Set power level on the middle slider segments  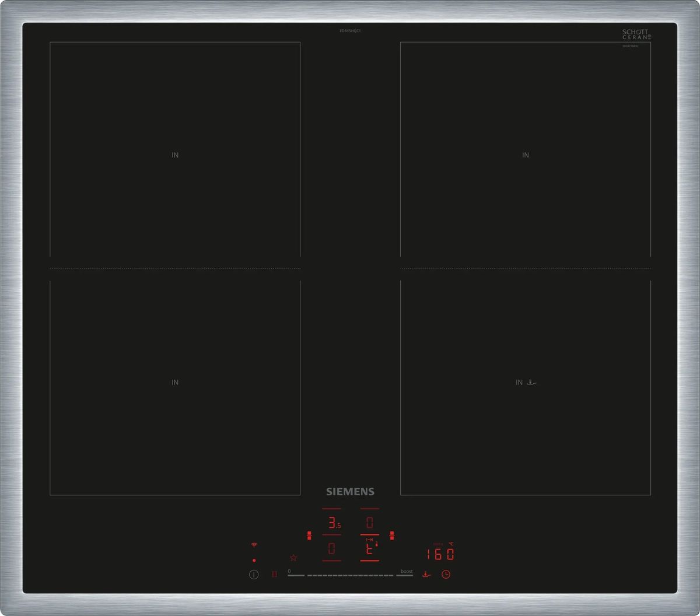pos(350,575)
